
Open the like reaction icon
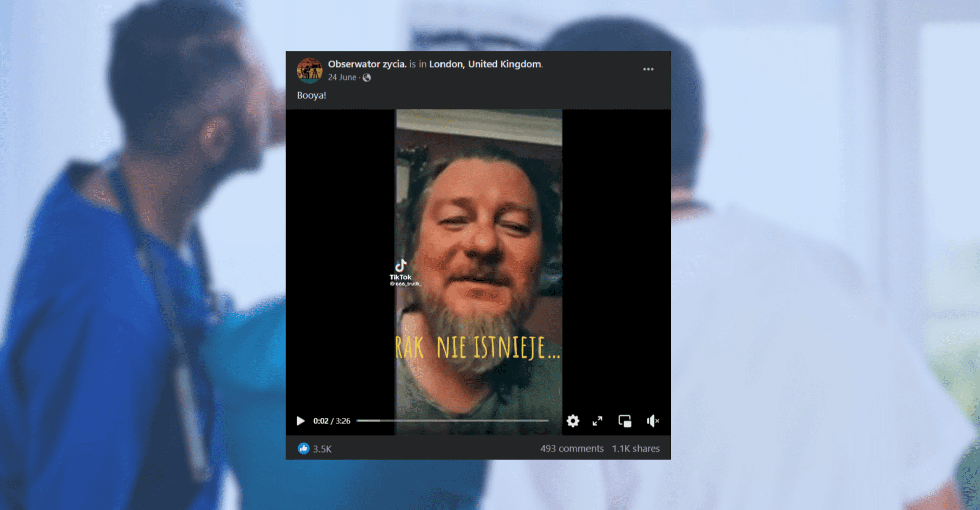(303, 449)
